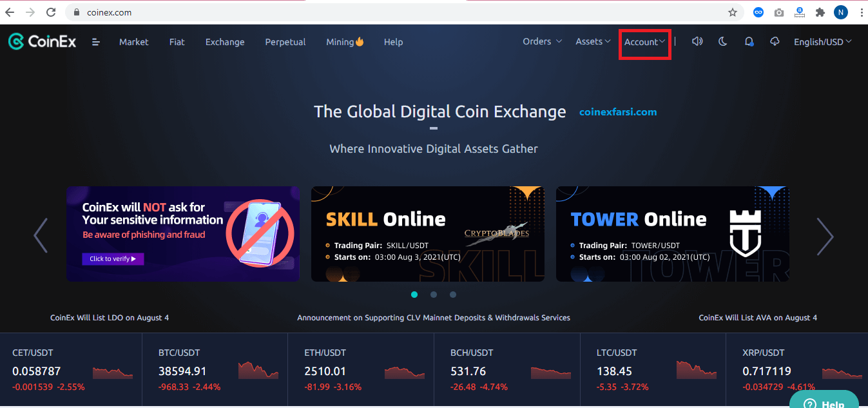Open the notifications bell icon
Viewport: 868px width, 408px height.
[x=749, y=41]
